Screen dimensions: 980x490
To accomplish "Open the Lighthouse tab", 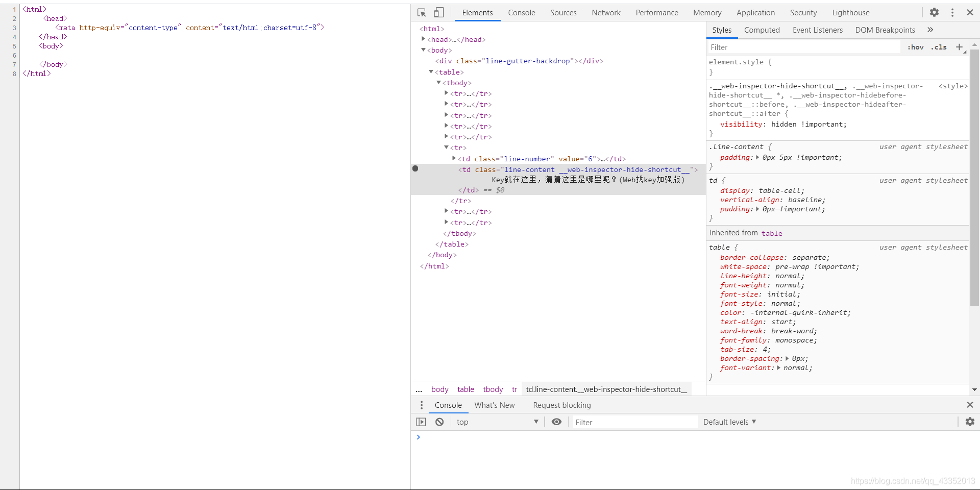I will pos(851,13).
